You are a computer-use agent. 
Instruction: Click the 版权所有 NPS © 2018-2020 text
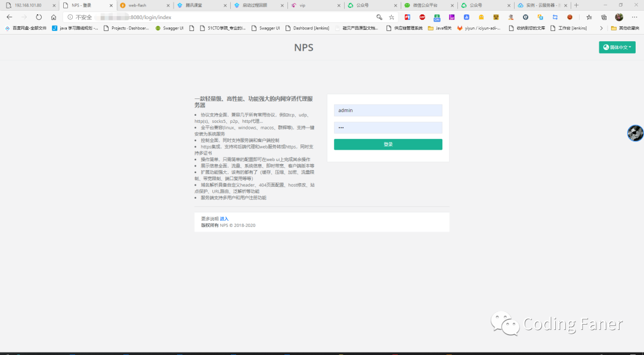click(228, 225)
